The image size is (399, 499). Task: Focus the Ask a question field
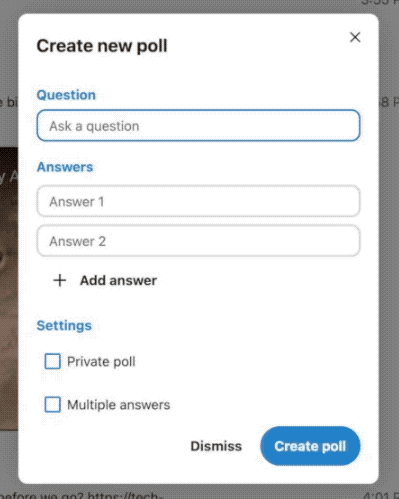click(198, 126)
